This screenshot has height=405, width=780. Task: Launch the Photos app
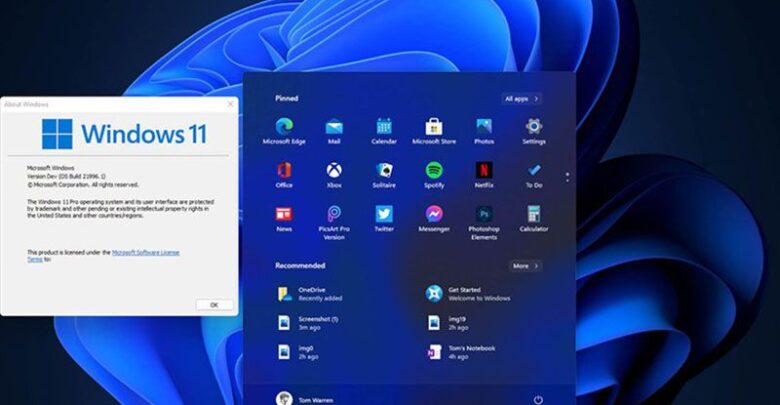[x=484, y=127]
